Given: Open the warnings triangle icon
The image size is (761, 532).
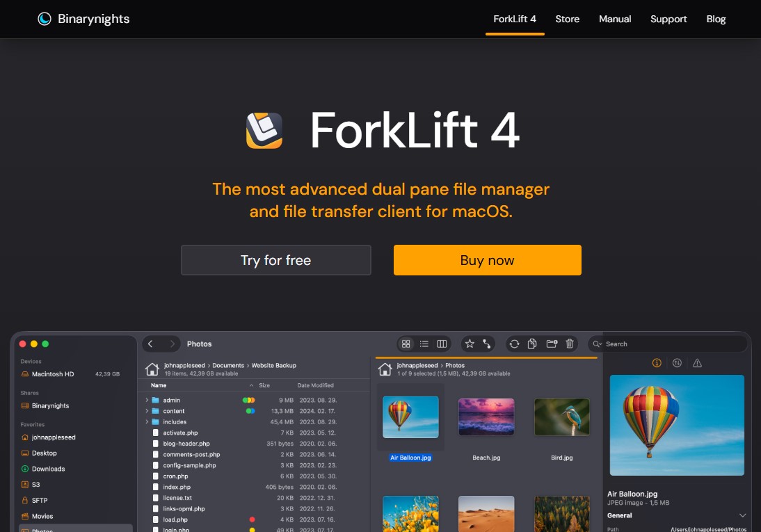Looking at the screenshot, I should click(x=698, y=363).
